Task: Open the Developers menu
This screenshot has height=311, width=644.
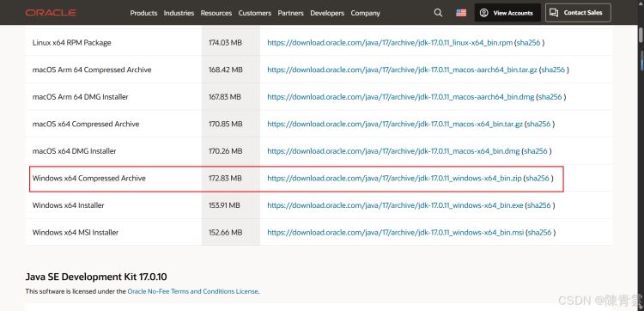Action: point(327,13)
